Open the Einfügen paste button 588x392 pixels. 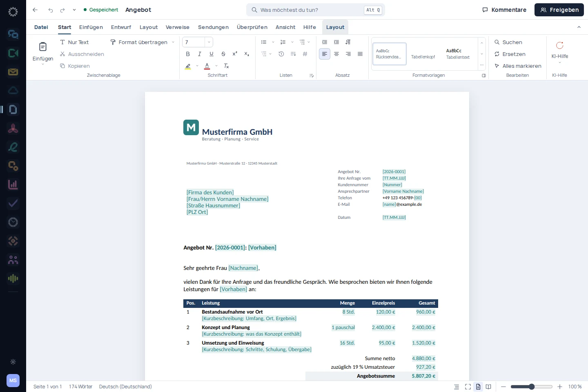[43, 53]
